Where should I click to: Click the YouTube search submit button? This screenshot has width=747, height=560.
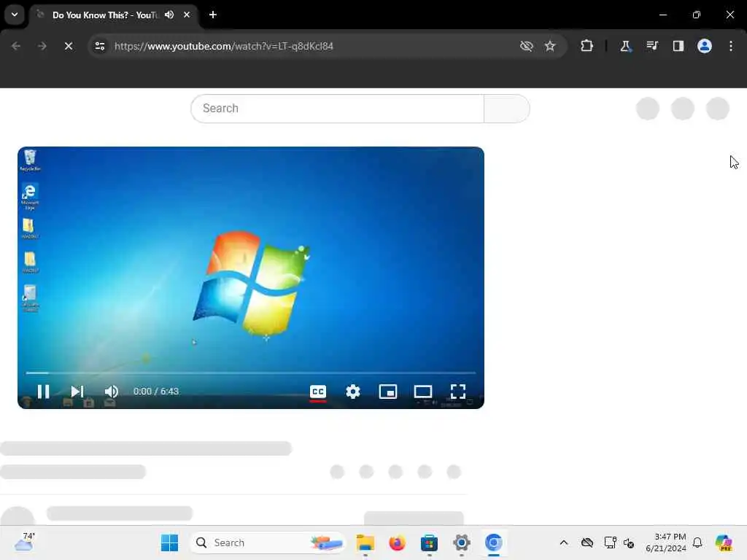[507, 109]
